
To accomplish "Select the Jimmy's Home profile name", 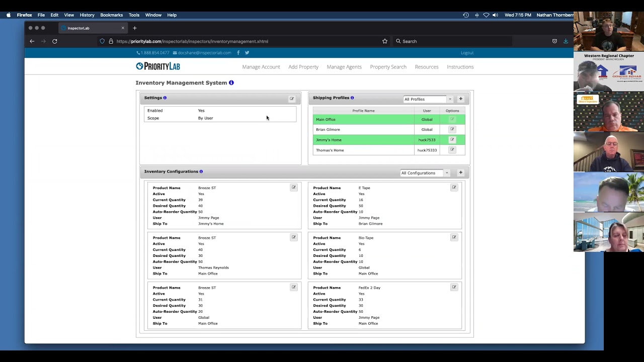I will (x=329, y=140).
